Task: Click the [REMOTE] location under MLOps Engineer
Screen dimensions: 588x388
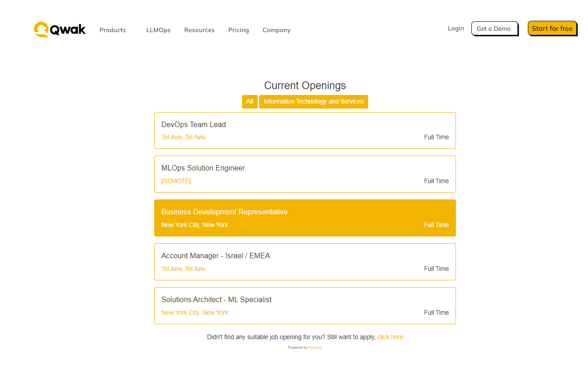Action: 176,181
